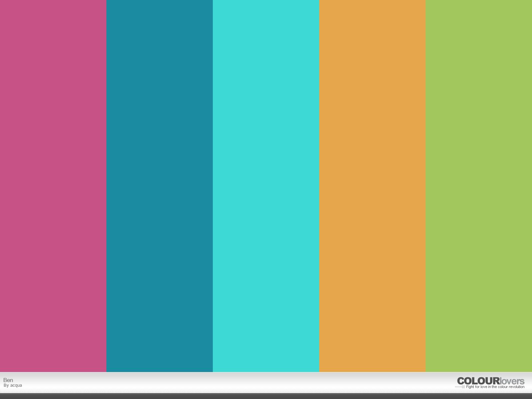
Task: Click the dark teal color stripe
Action: click(x=160, y=186)
